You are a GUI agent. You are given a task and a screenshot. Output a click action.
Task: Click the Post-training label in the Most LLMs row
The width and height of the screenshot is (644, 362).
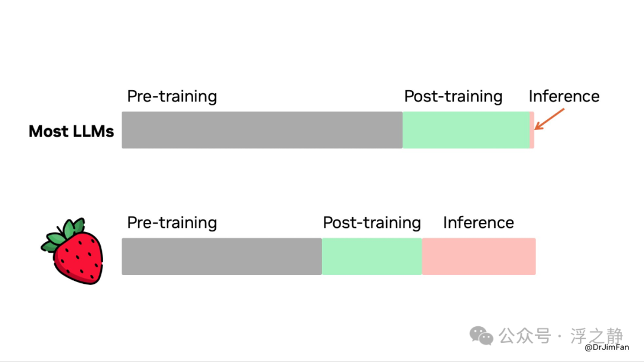453,97
